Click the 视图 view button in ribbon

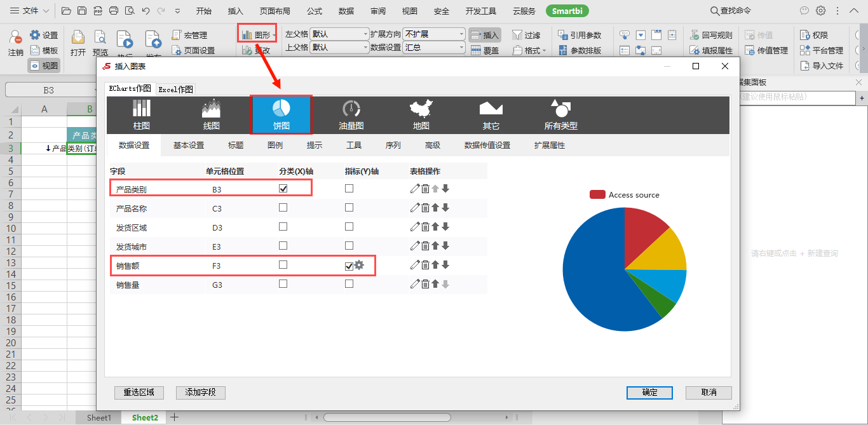click(43, 65)
